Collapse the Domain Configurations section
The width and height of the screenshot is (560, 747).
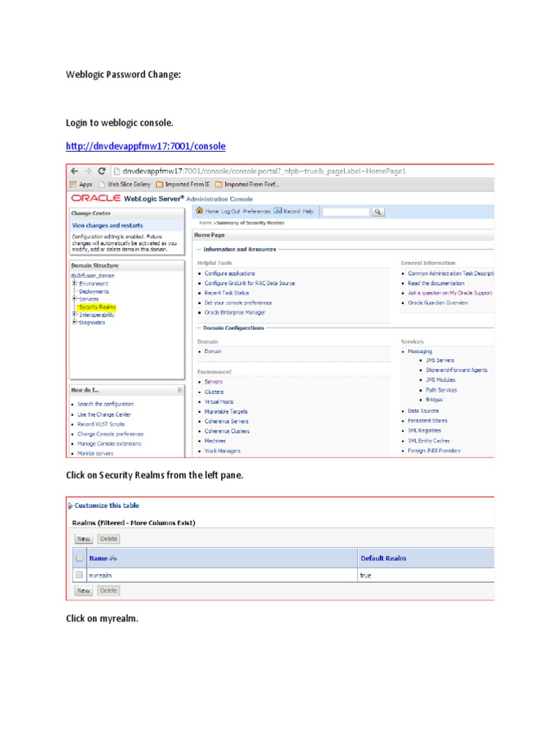199,328
